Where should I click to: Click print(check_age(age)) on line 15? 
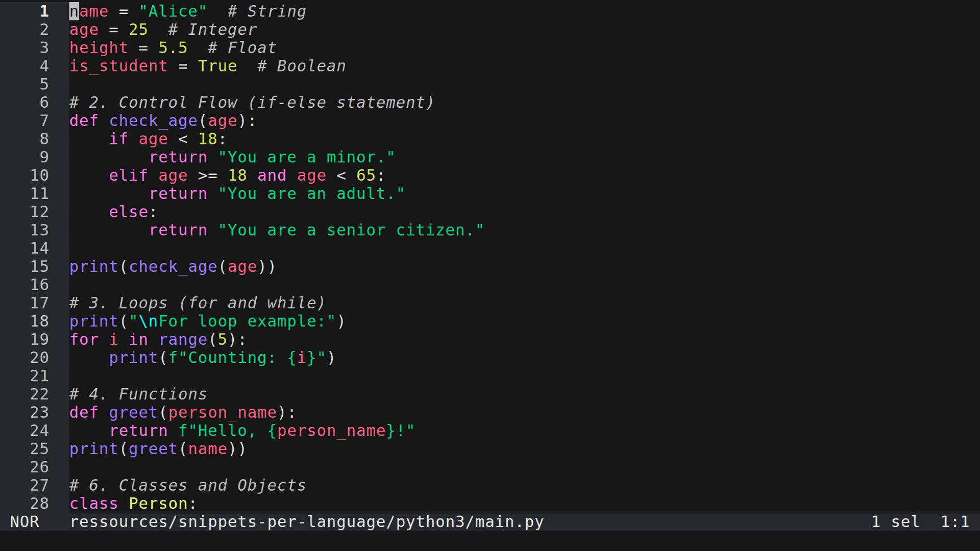pos(171,266)
